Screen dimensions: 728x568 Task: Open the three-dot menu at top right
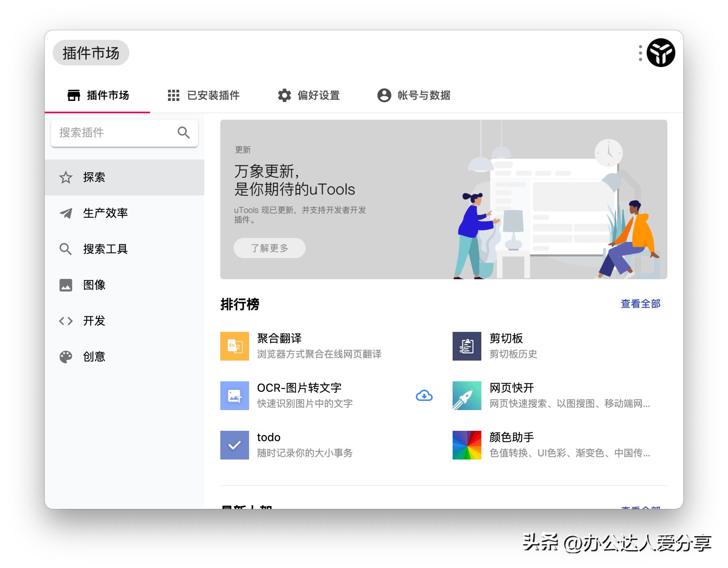[x=640, y=52]
